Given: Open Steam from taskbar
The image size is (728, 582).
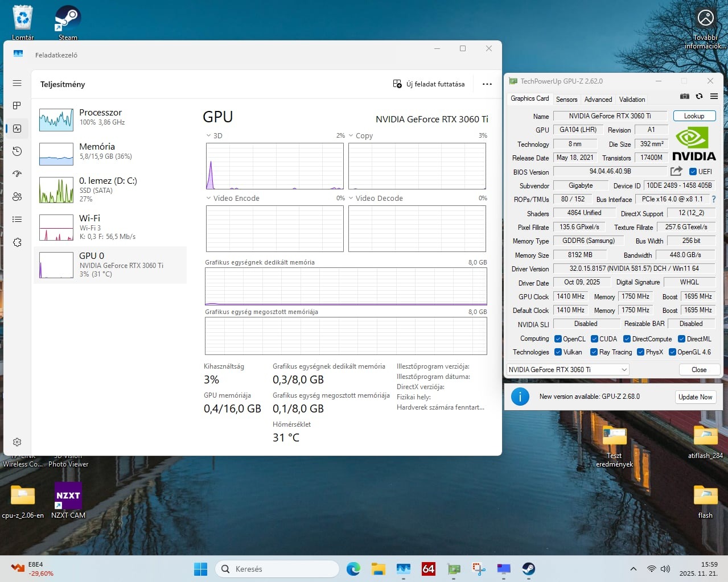Looking at the screenshot, I should (529, 569).
